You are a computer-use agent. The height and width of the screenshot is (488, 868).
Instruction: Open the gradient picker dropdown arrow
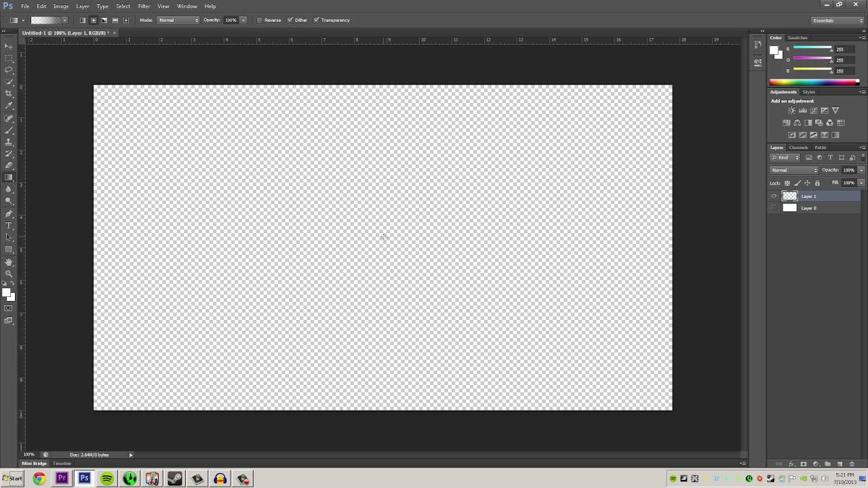point(64,20)
